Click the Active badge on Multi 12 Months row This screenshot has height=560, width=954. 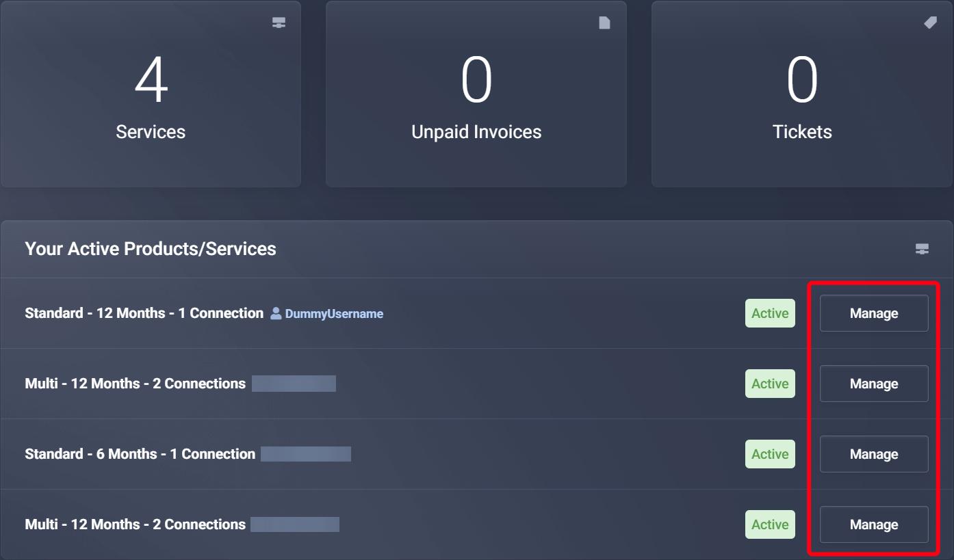coord(770,384)
